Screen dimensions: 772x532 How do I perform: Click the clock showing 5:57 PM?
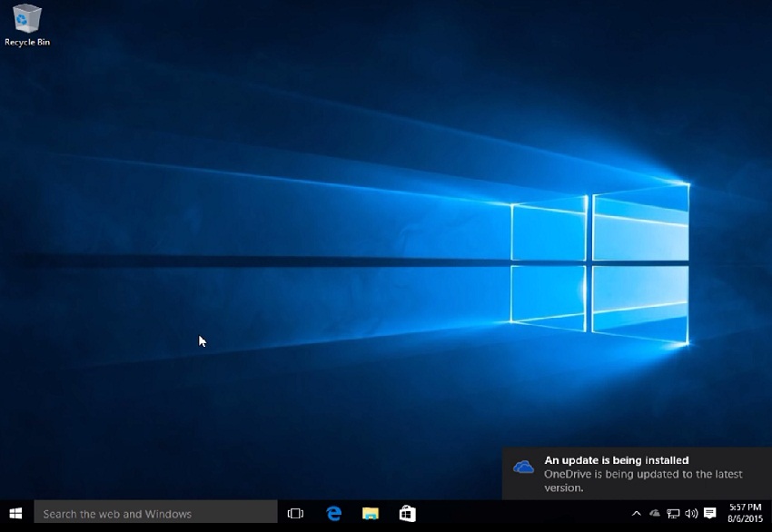[x=746, y=507]
